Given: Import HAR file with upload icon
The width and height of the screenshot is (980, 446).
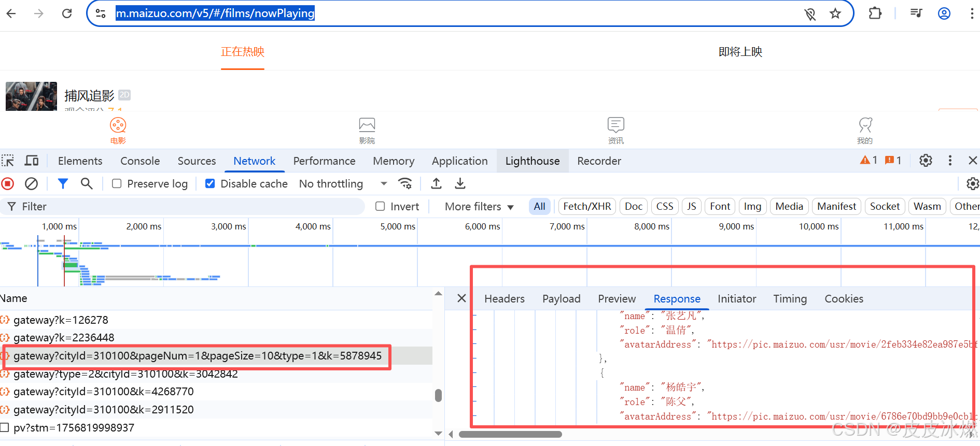Looking at the screenshot, I should pyautogui.click(x=437, y=183).
